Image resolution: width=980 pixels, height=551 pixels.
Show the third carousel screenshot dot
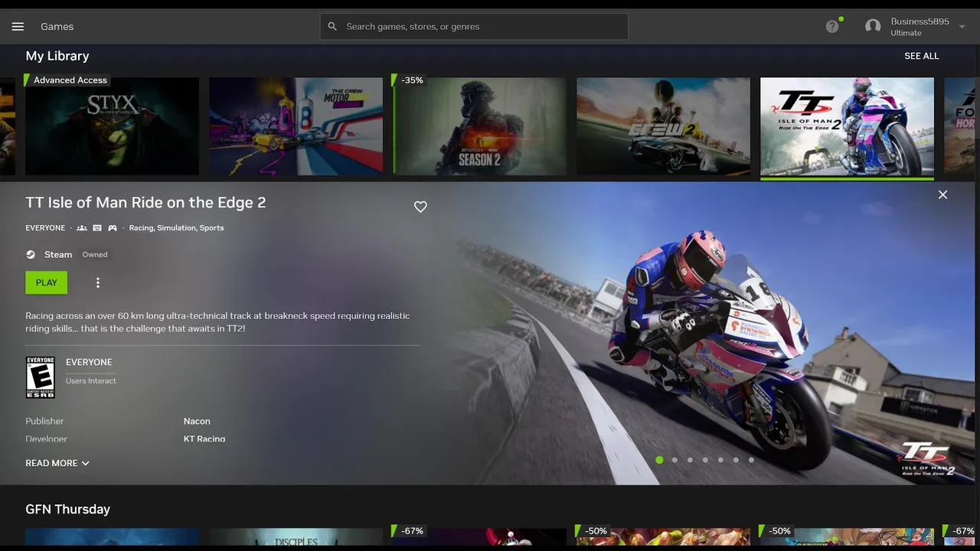tap(690, 460)
